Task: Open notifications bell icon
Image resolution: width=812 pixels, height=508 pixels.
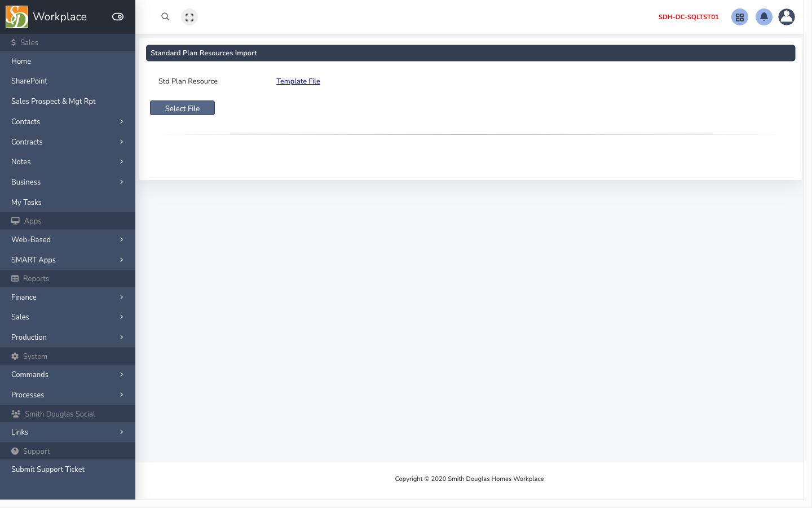Action: [764, 17]
